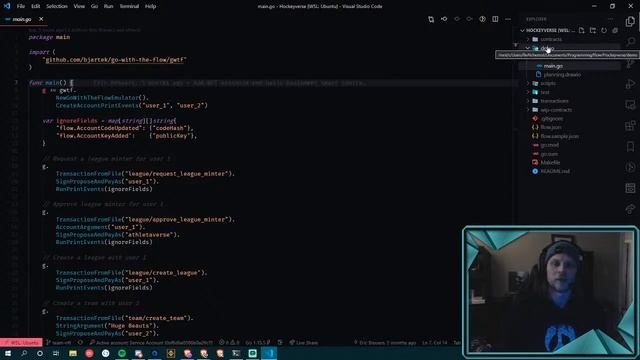This screenshot has height=360, width=640.
Task: Open the File menu
Action: point(21,6)
